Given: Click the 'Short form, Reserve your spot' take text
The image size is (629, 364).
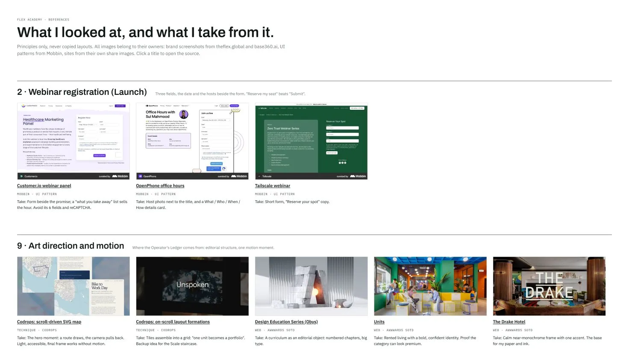Looking at the screenshot, I should 292,202.
